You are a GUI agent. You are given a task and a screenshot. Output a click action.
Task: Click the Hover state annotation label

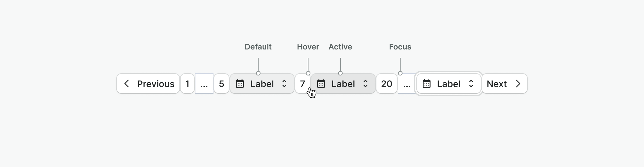point(308,47)
